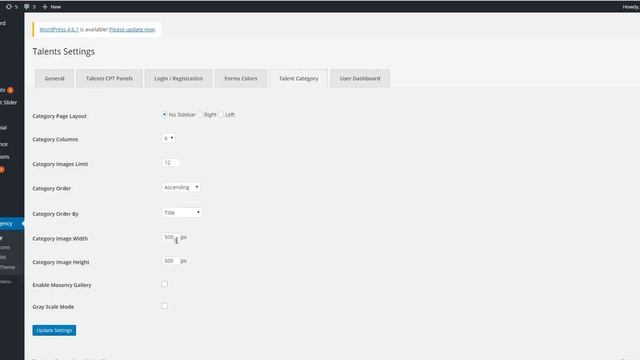This screenshot has height=360, width=640.
Task: Click the Category Order By label
Action: click(56, 214)
